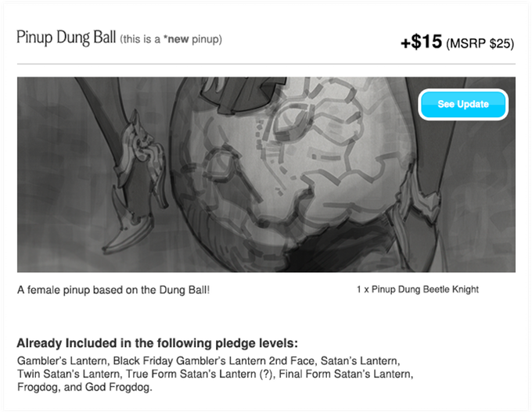Image resolution: width=532 pixels, height=412 pixels.
Task: Click the MSRP $25 text
Action: 480,44
